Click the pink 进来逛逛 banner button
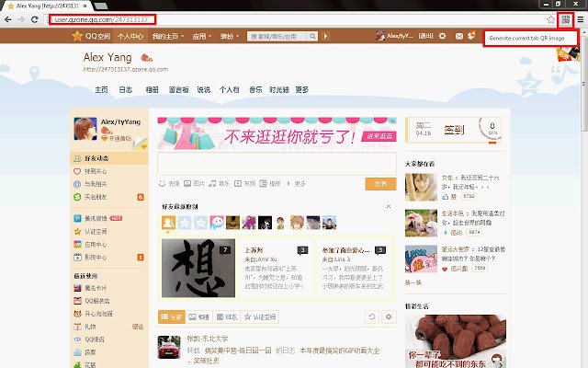Screen dimensions: 588x368 [x=379, y=136]
